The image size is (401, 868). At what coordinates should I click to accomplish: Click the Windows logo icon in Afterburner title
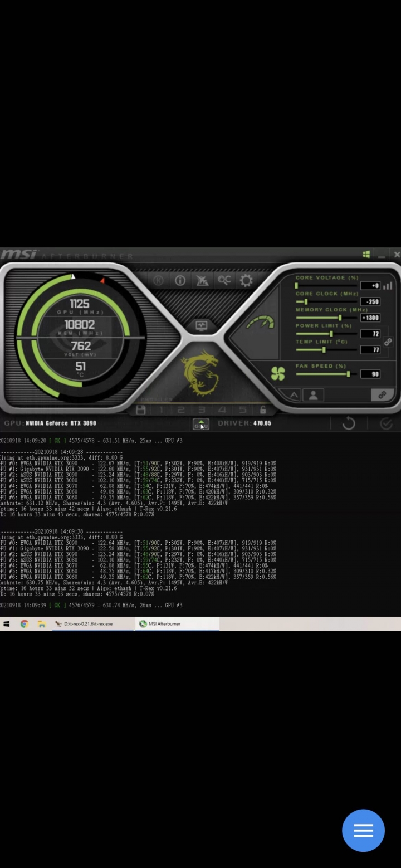[x=366, y=255]
